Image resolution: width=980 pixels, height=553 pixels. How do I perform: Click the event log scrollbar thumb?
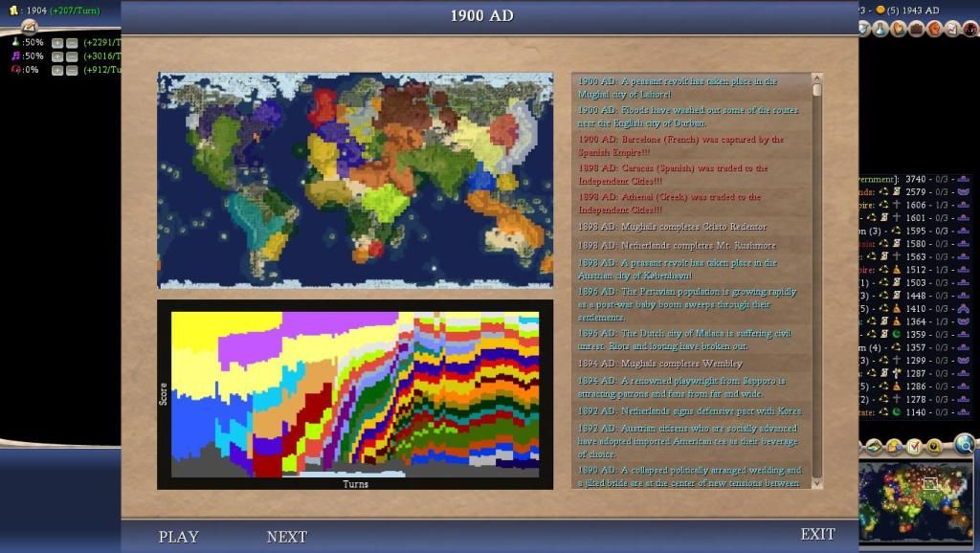point(816,90)
